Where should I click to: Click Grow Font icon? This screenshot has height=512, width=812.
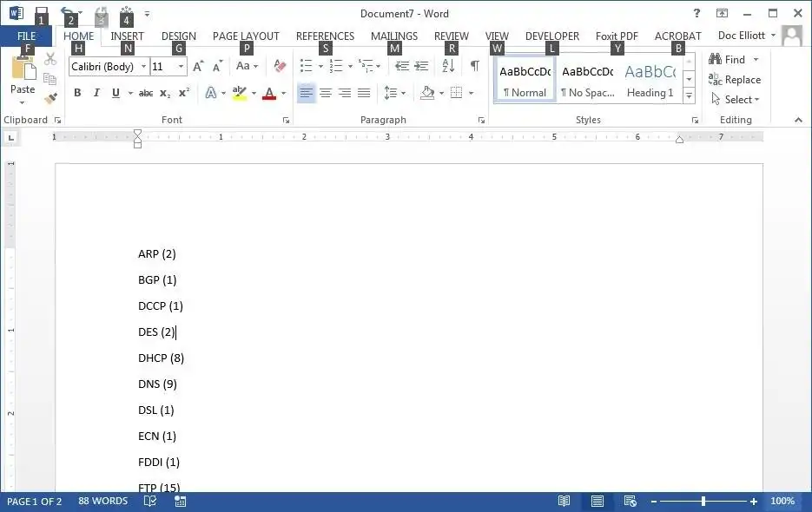coord(198,66)
